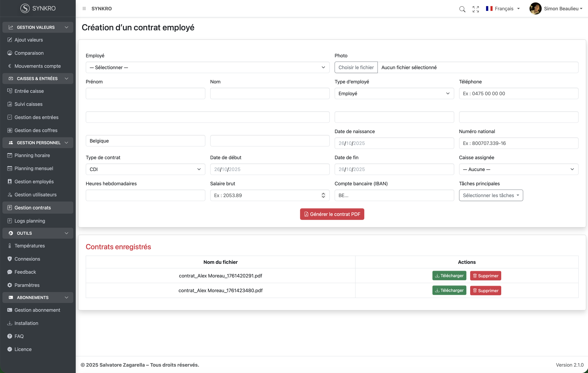Click Générer le contrat PDF button
Viewport: 588px width, 373px height.
332,214
